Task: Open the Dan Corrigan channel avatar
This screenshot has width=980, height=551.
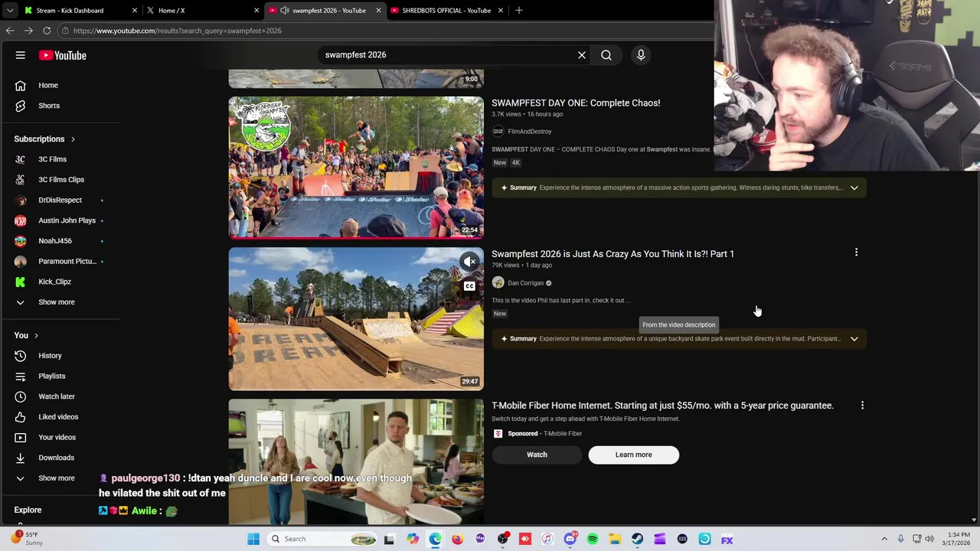Action: [498, 282]
